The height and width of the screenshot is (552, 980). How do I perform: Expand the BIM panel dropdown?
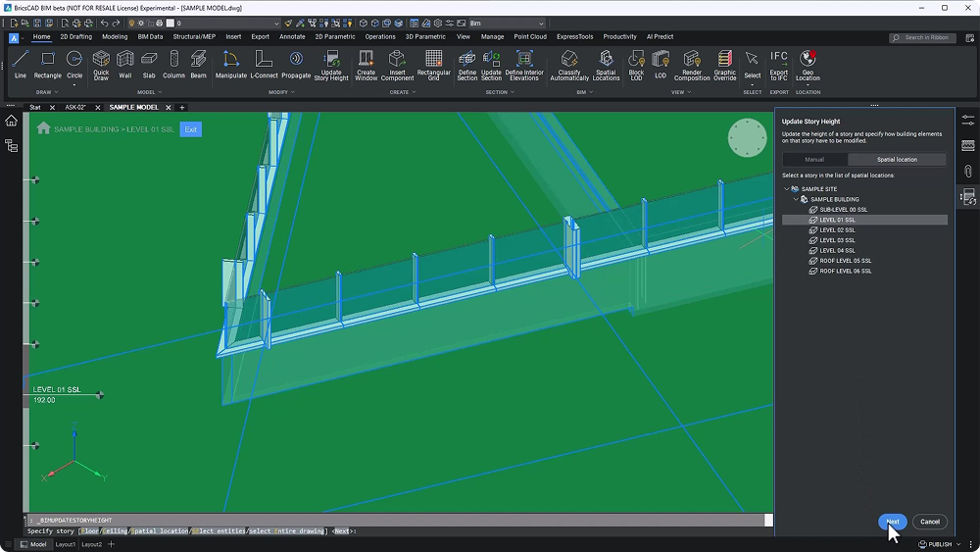(x=585, y=92)
